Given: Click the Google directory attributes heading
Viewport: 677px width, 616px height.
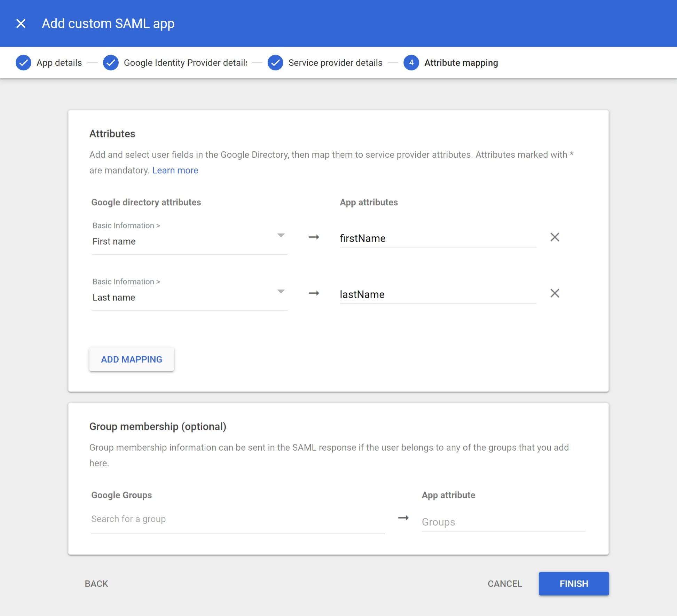Looking at the screenshot, I should (x=146, y=202).
